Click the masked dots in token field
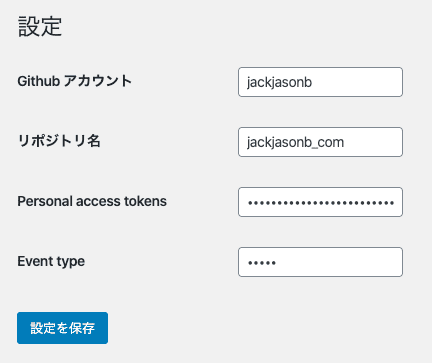The image size is (432, 363). [x=321, y=203]
